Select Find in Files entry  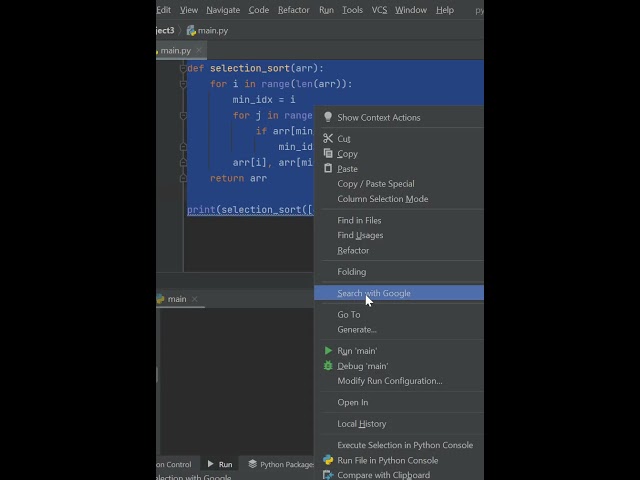coord(399,220)
